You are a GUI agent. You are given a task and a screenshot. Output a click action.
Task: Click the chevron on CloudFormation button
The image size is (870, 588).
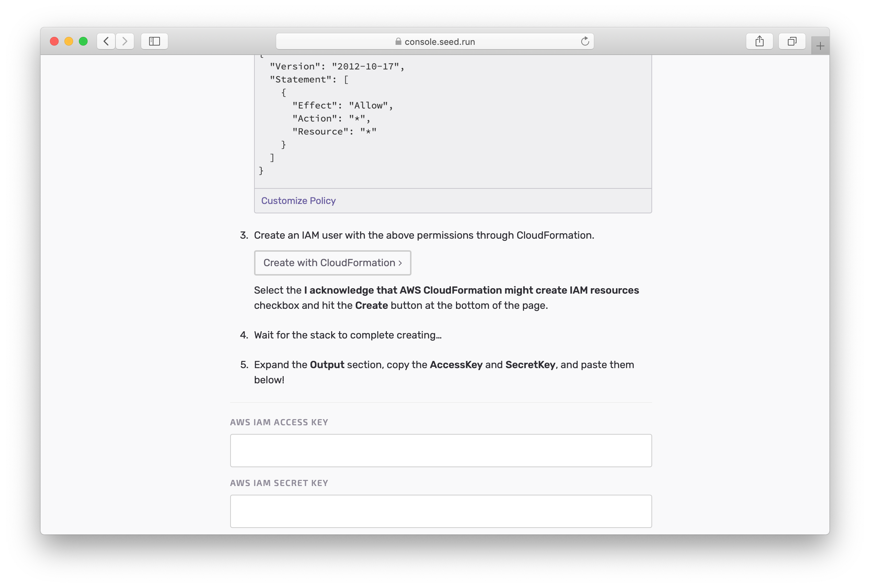coord(400,263)
